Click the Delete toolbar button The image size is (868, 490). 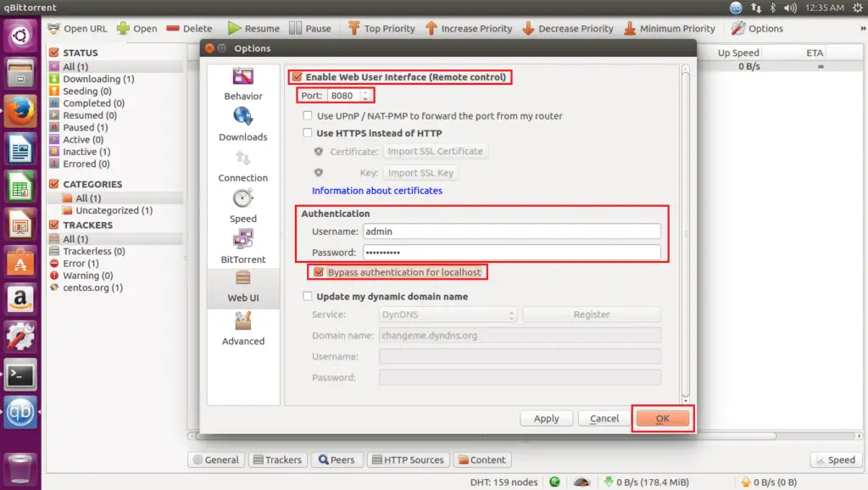coord(189,28)
